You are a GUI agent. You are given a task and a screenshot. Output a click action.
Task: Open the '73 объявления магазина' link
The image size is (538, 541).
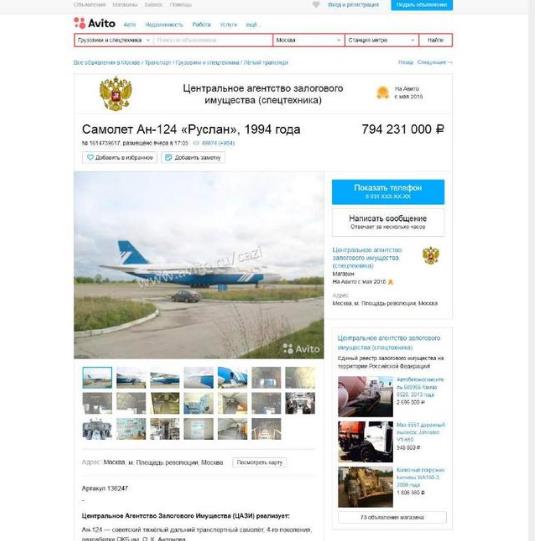[x=392, y=517]
